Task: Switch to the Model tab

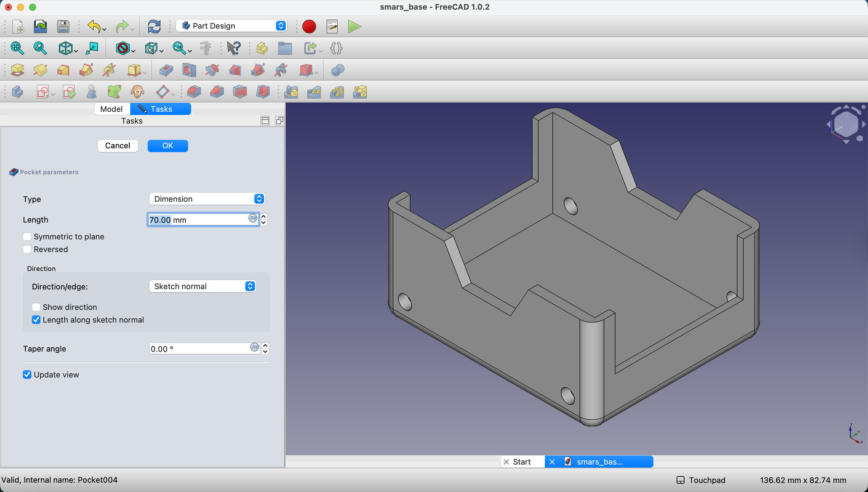Action: (111, 109)
